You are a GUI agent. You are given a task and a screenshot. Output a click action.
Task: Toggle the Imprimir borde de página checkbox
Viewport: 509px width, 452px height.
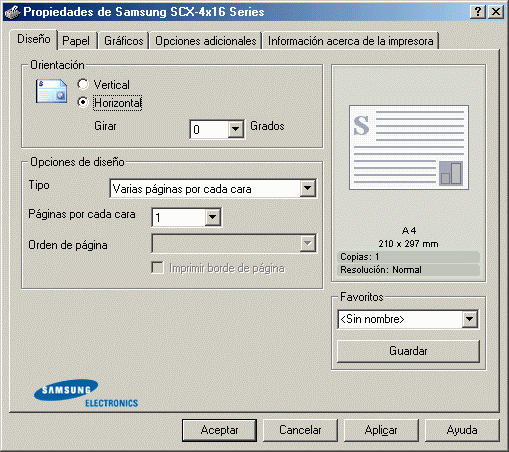[157, 268]
